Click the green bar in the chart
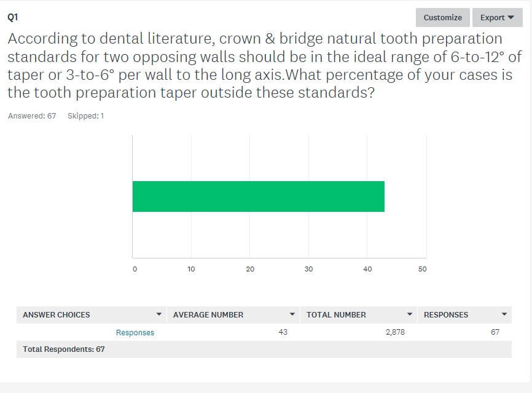This screenshot has height=393, width=532. click(x=258, y=196)
